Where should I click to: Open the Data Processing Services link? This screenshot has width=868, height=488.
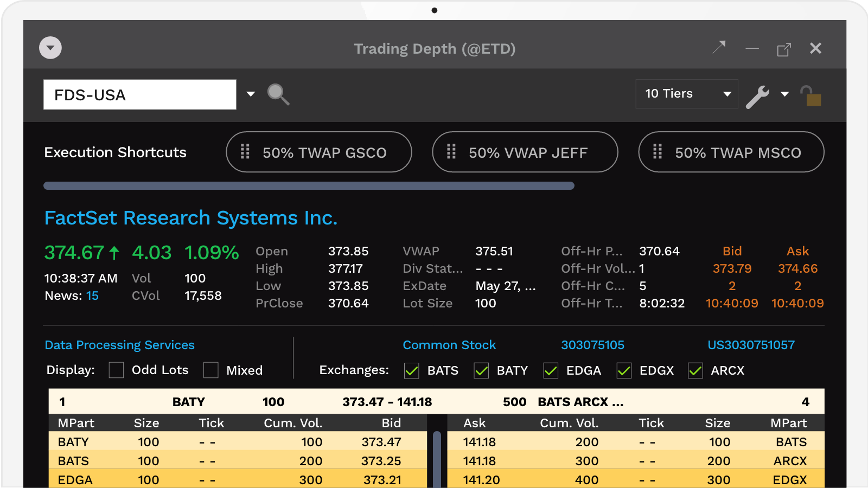click(119, 345)
